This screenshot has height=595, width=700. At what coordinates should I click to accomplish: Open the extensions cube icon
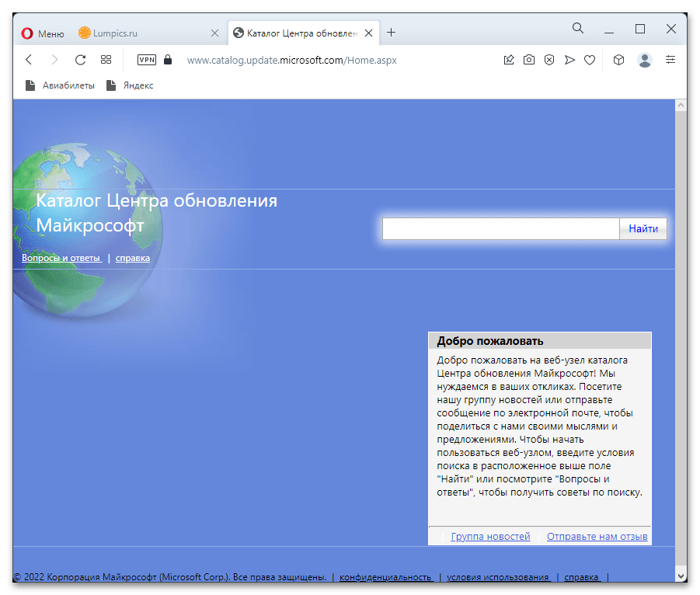point(618,60)
